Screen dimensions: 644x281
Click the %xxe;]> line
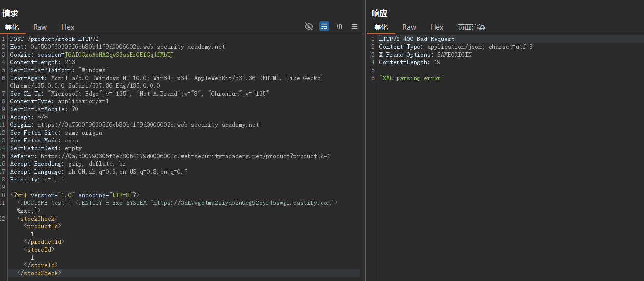coord(28,211)
